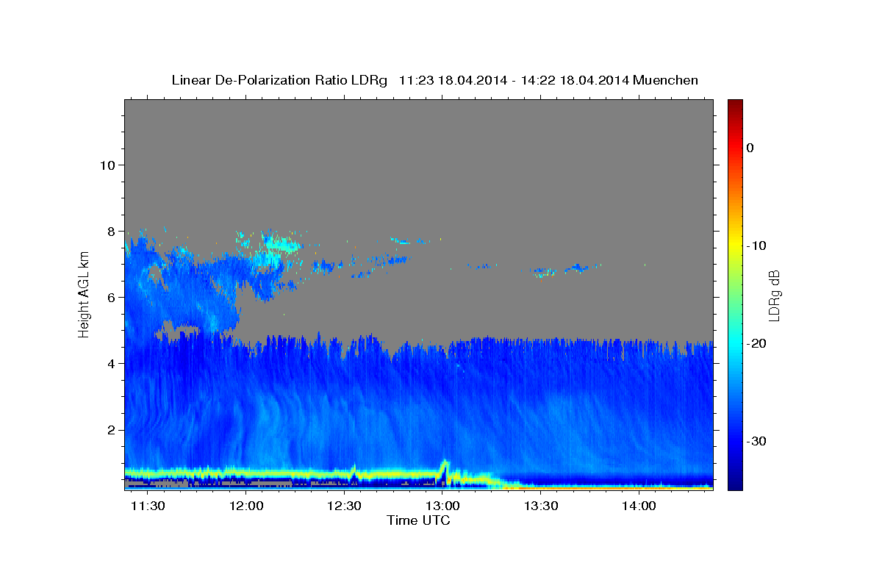Image resolution: width=882 pixels, height=588 pixels.
Task: Click the colorbar value -30
Action: click(756, 441)
